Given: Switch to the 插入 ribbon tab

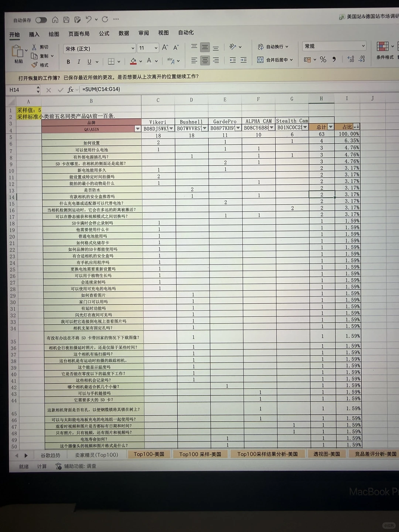Looking at the screenshot, I should tap(34, 34).
